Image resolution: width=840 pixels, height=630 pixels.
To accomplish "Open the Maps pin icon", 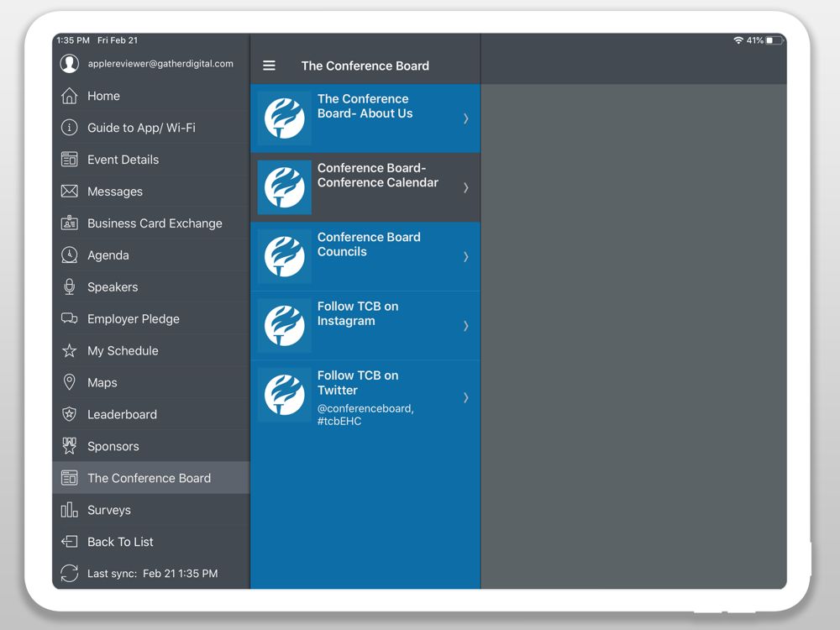I will [69, 382].
